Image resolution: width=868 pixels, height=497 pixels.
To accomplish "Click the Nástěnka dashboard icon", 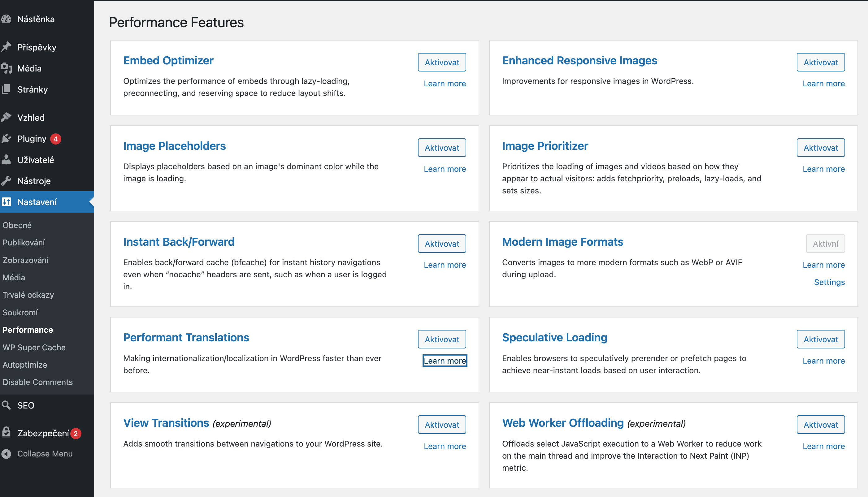I will pos(7,19).
